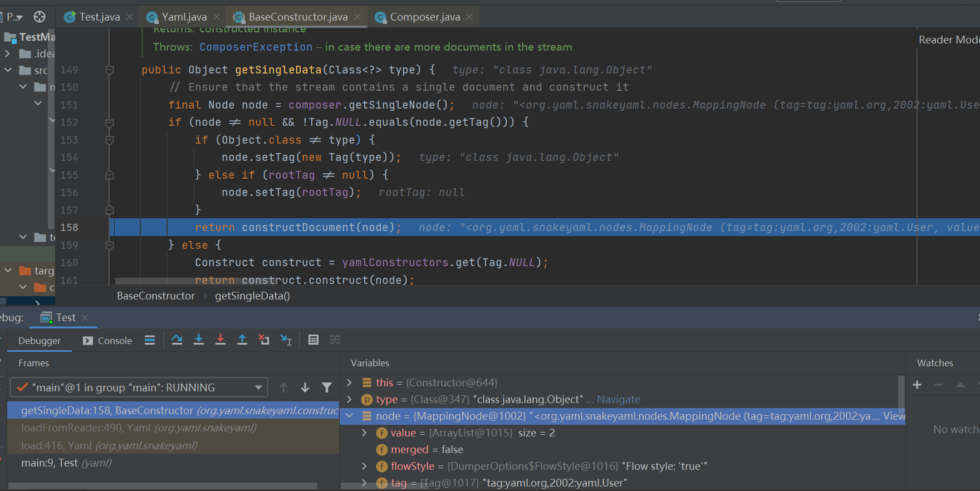The image size is (980, 491).
Task: Select the BaseConstructor.java tab
Action: 298,17
